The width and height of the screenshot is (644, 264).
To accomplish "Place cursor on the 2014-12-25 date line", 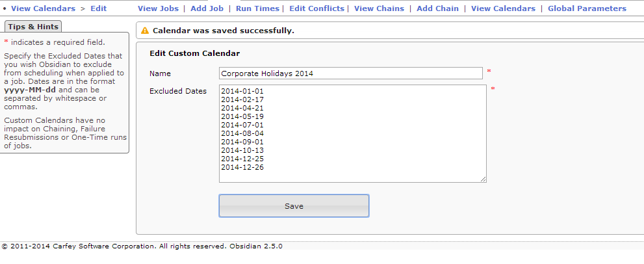I will (242, 159).
